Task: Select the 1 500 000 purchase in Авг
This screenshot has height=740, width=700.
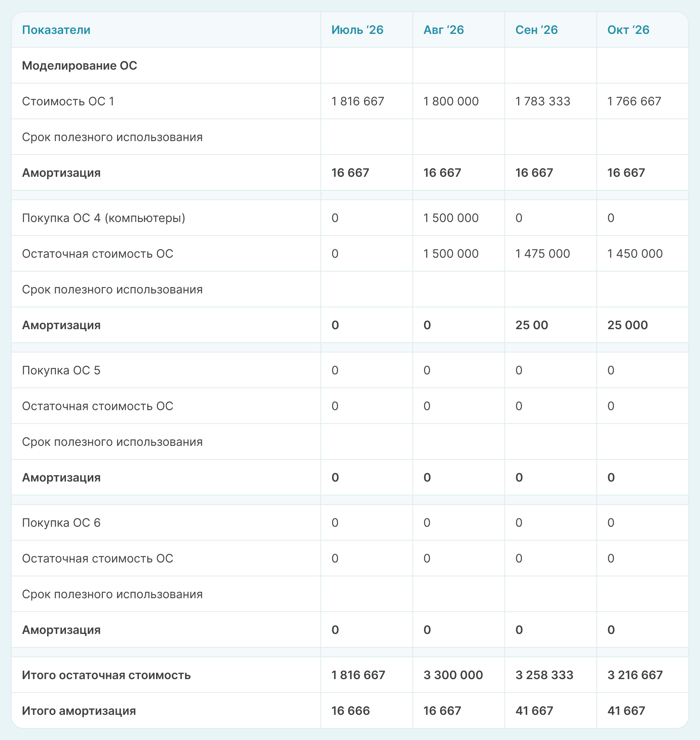Action: [x=451, y=218]
